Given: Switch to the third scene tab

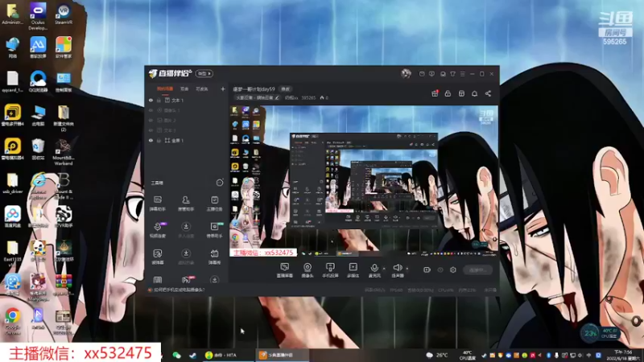Looking at the screenshot, I should point(202,88).
